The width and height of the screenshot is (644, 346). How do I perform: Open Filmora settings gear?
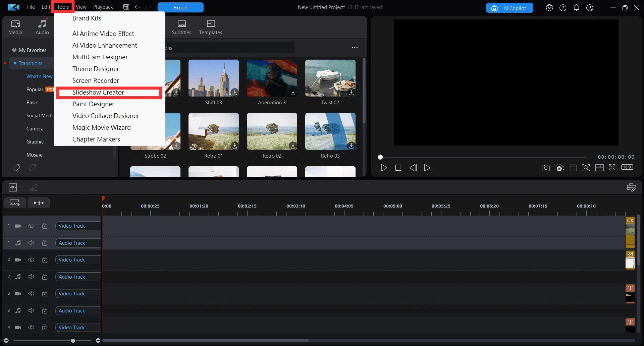tap(549, 7)
